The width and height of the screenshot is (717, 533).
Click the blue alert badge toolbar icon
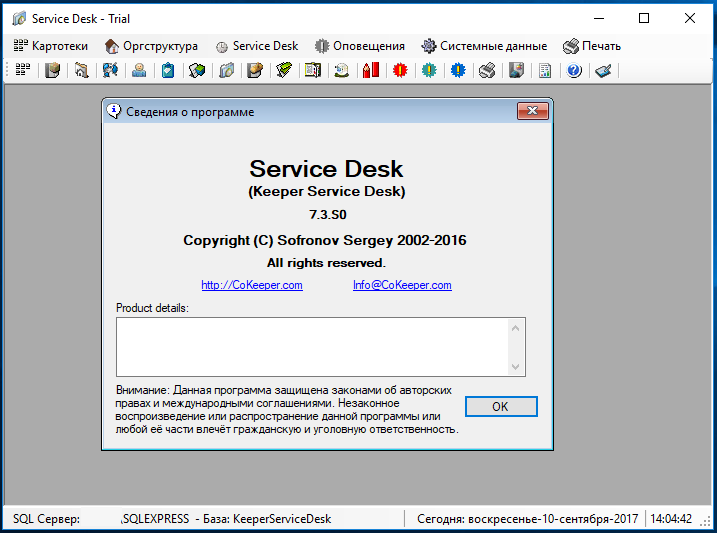click(x=458, y=70)
